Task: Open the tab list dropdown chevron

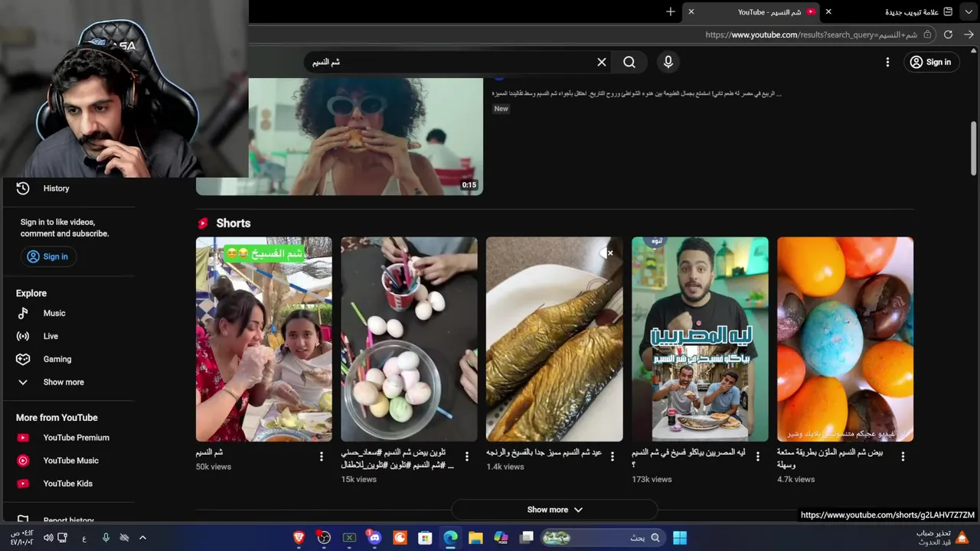Action: pyautogui.click(x=969, y=11)
